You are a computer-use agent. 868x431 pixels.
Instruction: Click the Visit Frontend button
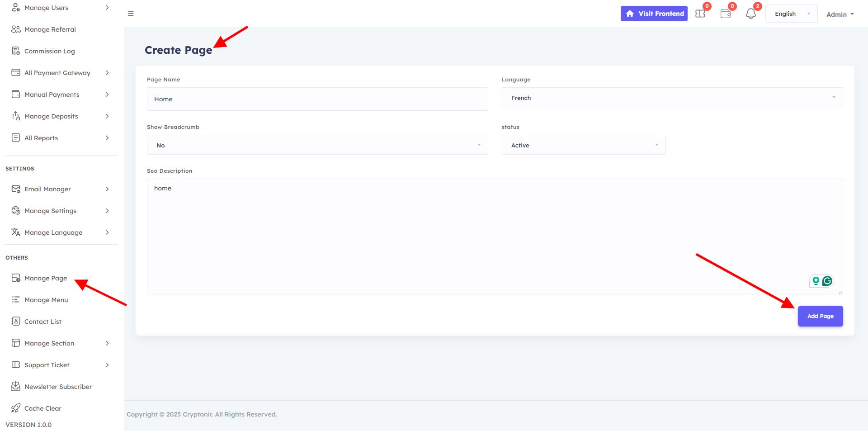[654, 14]
